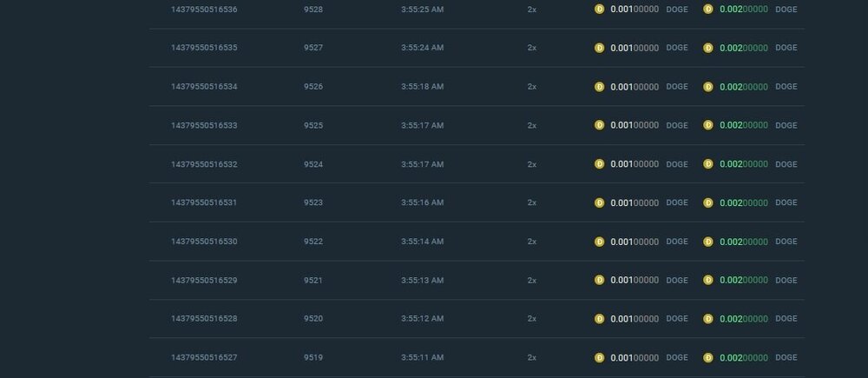Click the 0.00100000 bet amount for bet 9524
The height and width of the screenshot is (378, 868).
[635, 164]
